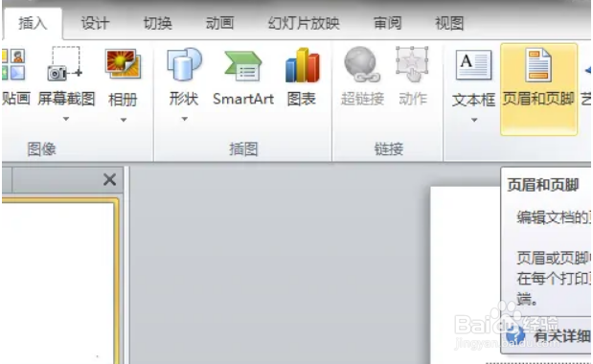This screenshot has width=593, height=364.
Task: Expand the 文本框 dropdown arrow
Action: (x=474, y=120)
